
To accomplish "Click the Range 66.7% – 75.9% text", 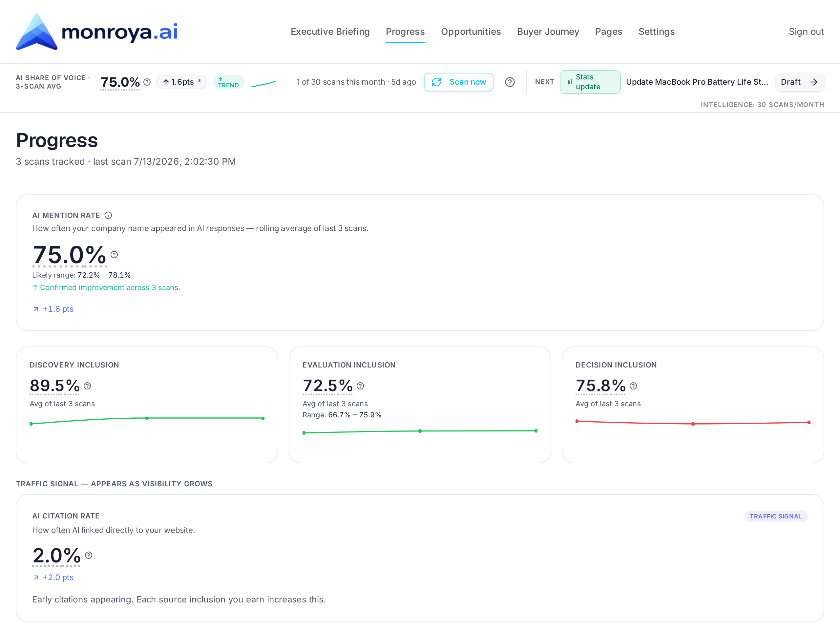I will coord(342,415).
